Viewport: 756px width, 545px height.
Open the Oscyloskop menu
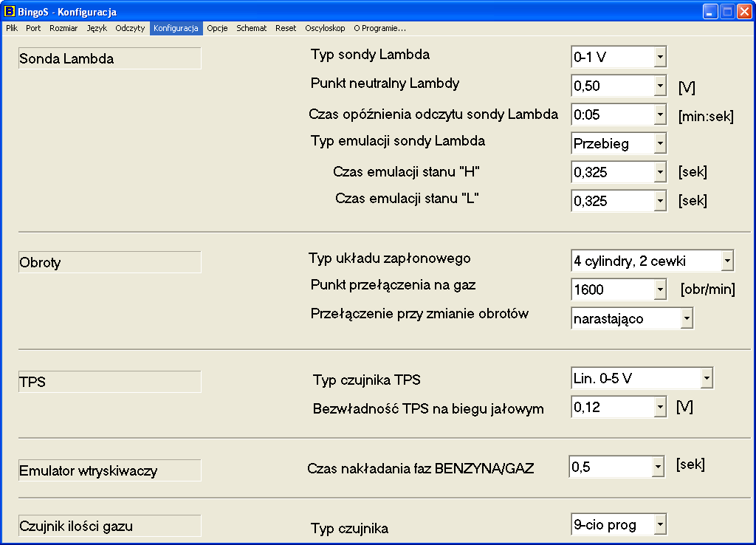click(x=325, y=28)
